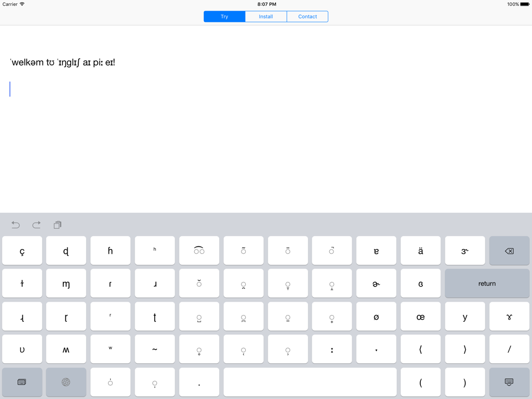Tap the œ ligature key

point(420,317)
